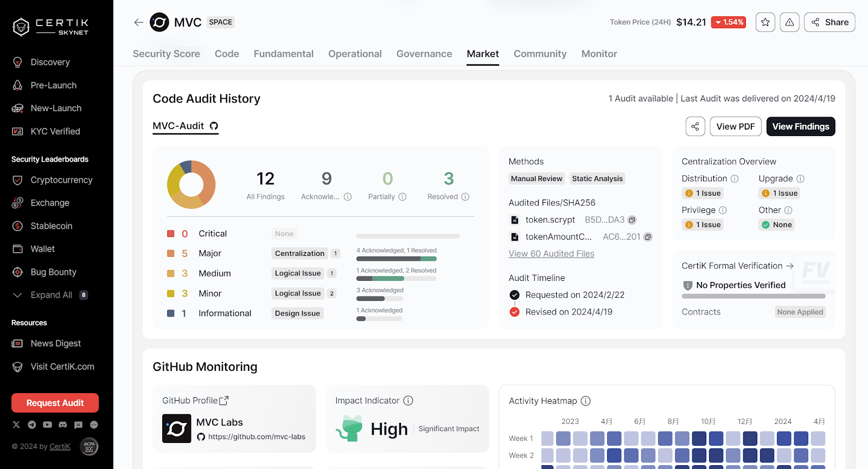Switch to the Monitor tab
This screenshot has height=469, width=868.
(599, 54)
